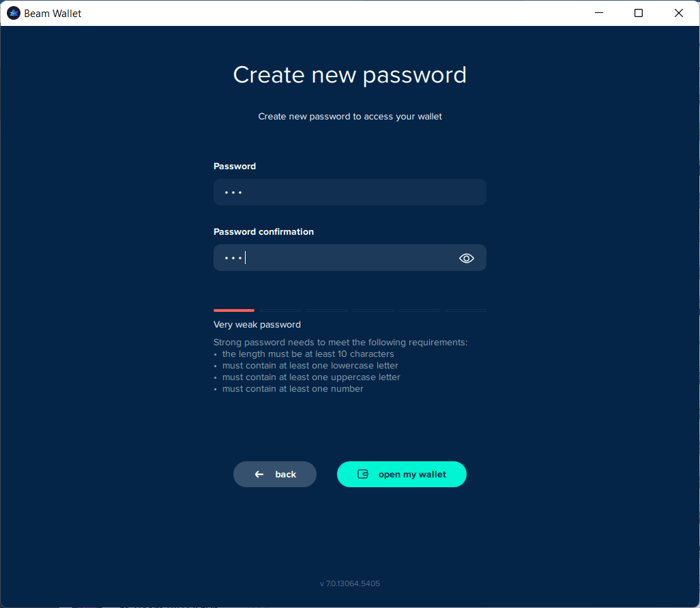Click the last empty strength bar segment
The width and height of the screenshot is (700, 608).
tap(465, 310)
